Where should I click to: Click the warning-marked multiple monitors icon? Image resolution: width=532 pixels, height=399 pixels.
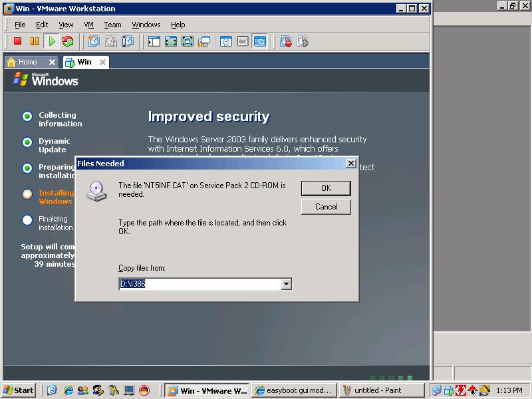[204, 41]
